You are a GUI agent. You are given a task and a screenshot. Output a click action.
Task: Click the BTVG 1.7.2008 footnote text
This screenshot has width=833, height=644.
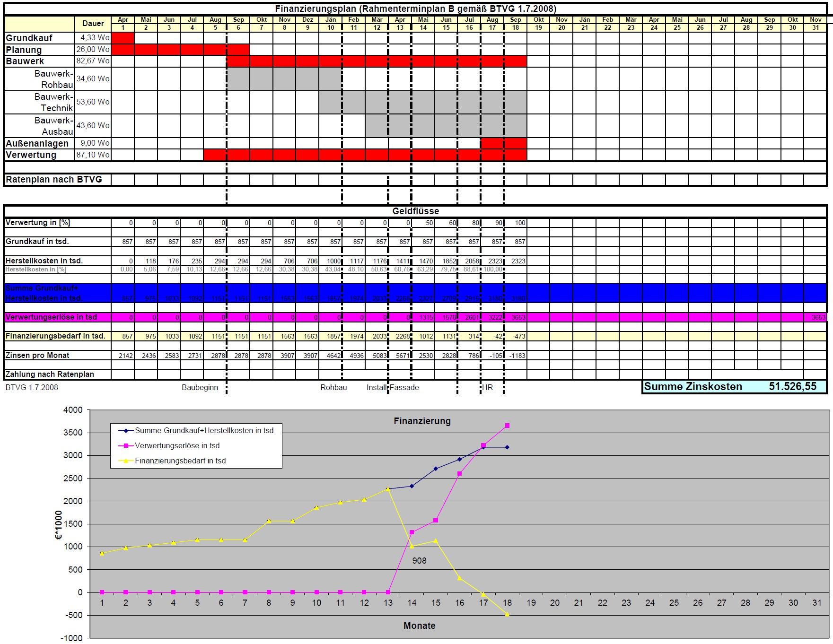pos(32,388)
